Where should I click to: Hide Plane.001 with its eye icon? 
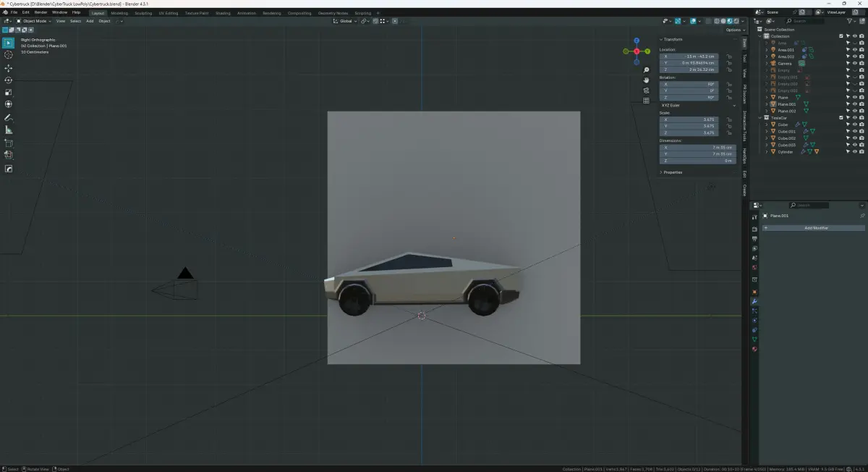[x=855, y=104]
